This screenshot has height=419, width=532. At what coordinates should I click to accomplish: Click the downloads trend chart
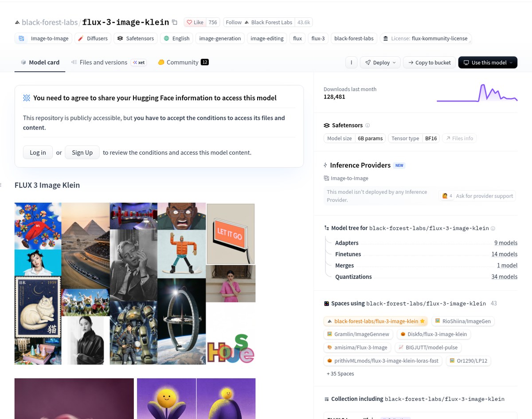pyautogui.click(x=477, y=93)
